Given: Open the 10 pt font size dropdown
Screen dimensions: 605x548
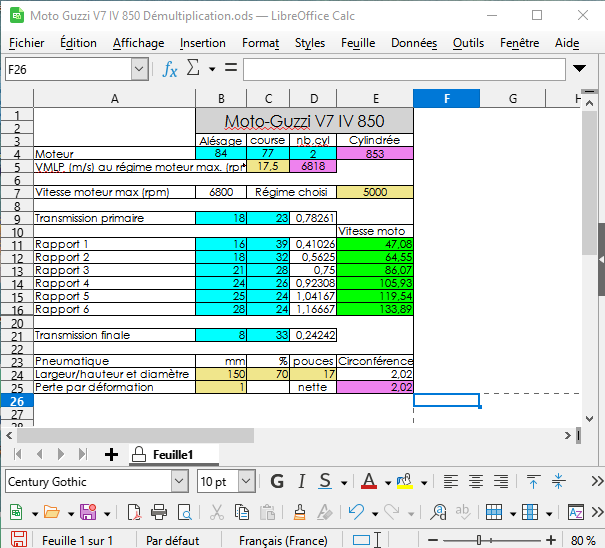Looking at the screenshot, I should coord(246,481).
